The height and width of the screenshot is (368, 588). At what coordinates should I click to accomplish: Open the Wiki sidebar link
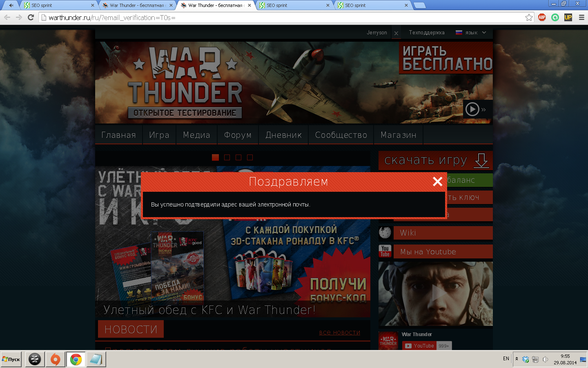443,233
